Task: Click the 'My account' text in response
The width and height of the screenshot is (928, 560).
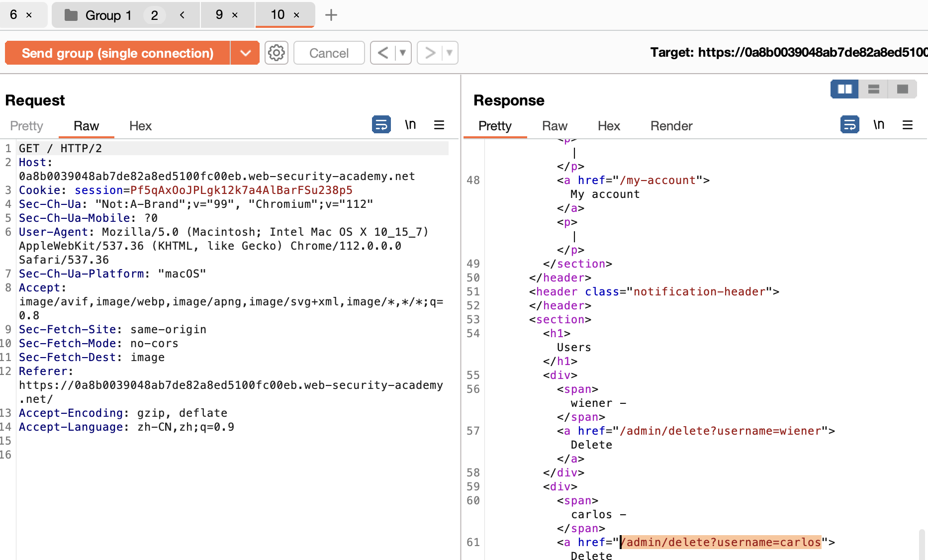Action: click(605, 194)
